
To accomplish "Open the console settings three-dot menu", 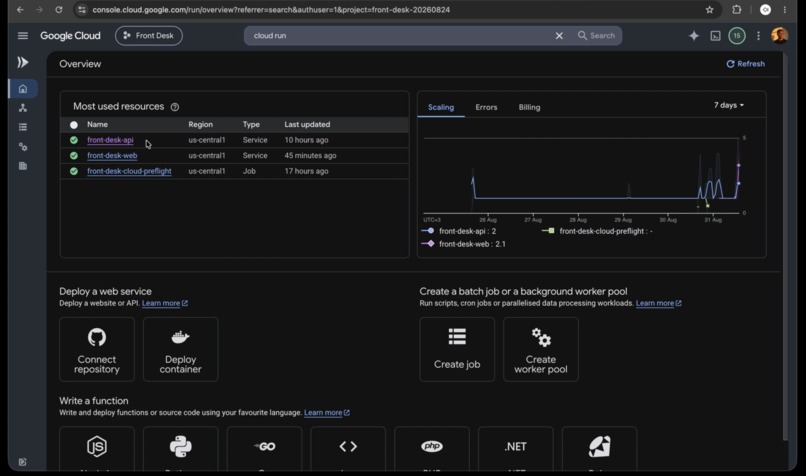I will [x=758, y=35].
